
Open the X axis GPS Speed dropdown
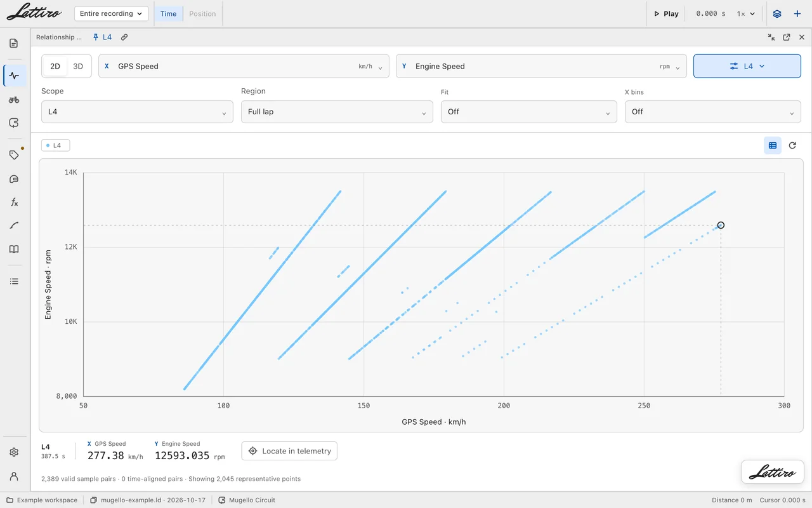[x=244, y=66]
